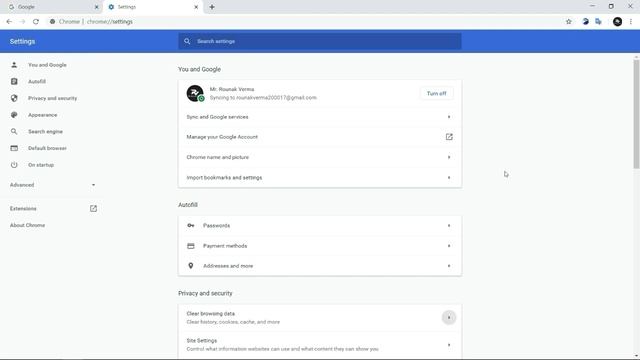Click the magnifier icon for Search engine
The image size is (640, 360).
pos(14,131)
